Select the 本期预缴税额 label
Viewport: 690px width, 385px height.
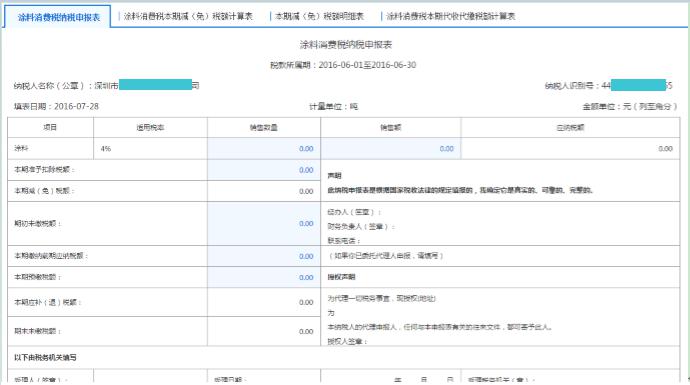38,277
